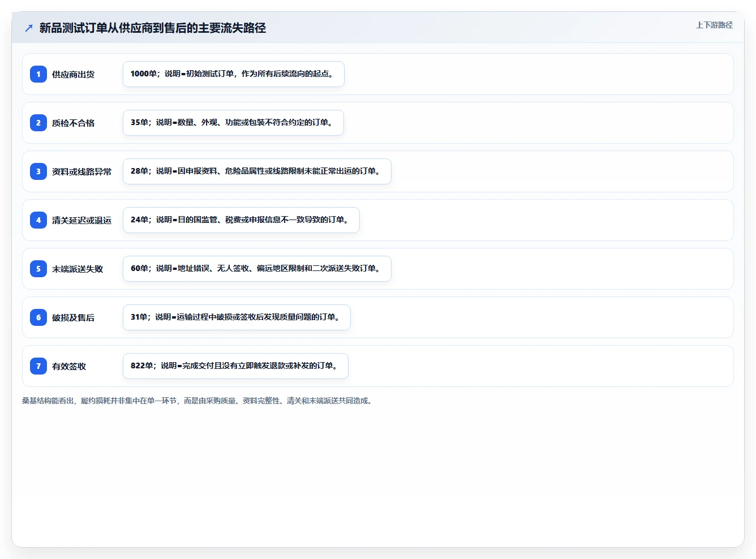This screenshot has height=559, width=756.
Task: Select step badge number 4
Action: 38,220
